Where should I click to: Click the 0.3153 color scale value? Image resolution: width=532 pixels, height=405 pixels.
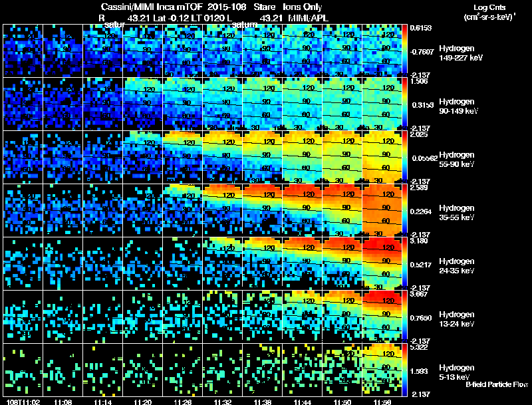click(422, 105)
